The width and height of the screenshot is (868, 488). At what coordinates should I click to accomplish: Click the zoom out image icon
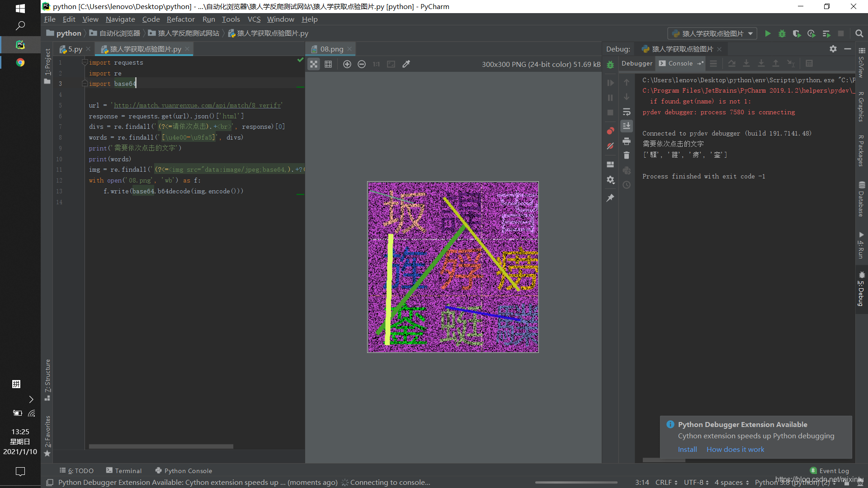pyautogui.click(x=361, y=64)
